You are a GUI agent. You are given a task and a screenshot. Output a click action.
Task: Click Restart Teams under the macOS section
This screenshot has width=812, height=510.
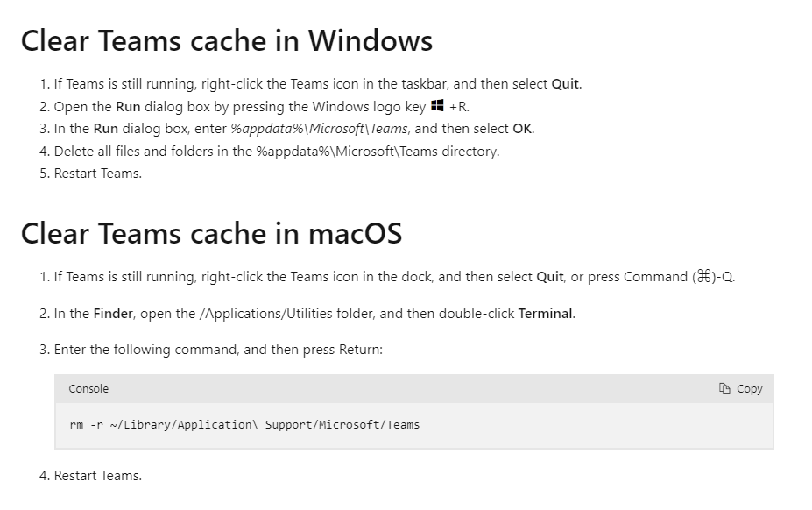pyautogui.click(x=98, y=475)
